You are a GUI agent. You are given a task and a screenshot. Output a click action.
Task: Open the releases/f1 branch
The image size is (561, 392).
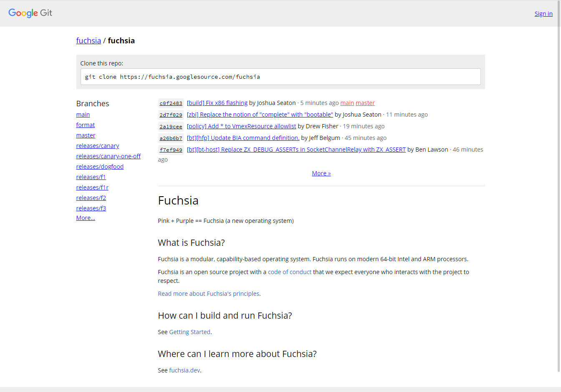pyautogui.click(x=91, y=177)
